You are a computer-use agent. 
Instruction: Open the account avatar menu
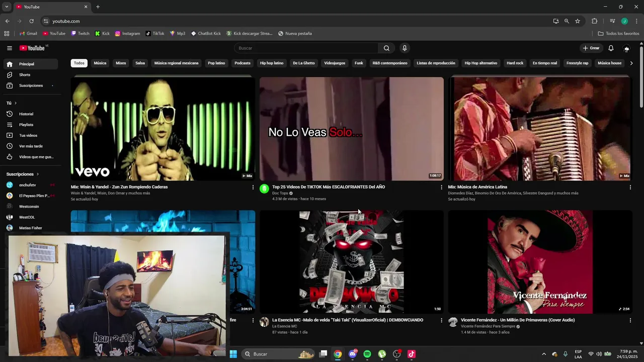pyautogui.click(x=626, y=48)
